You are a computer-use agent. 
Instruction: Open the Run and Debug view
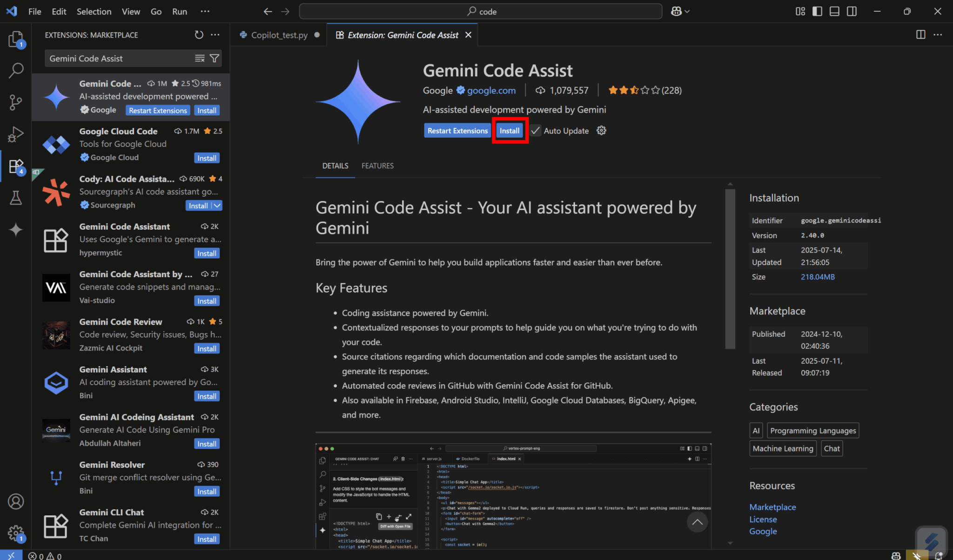pos(16,134)
